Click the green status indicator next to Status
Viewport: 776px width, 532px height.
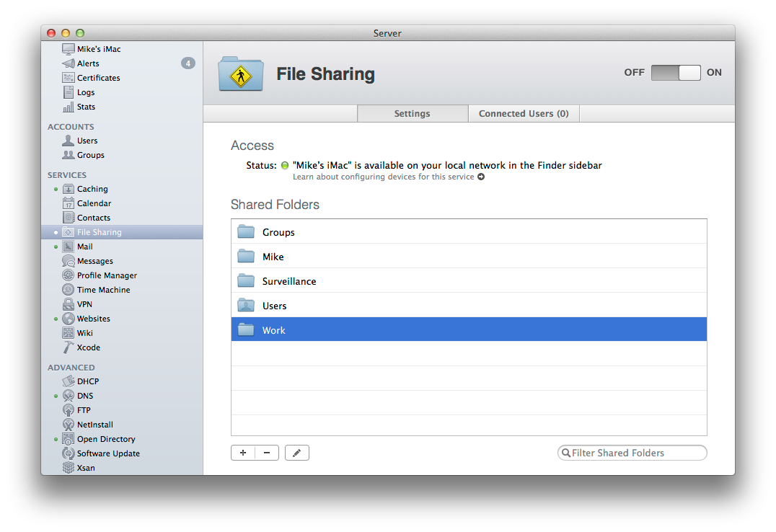point(285,165)
